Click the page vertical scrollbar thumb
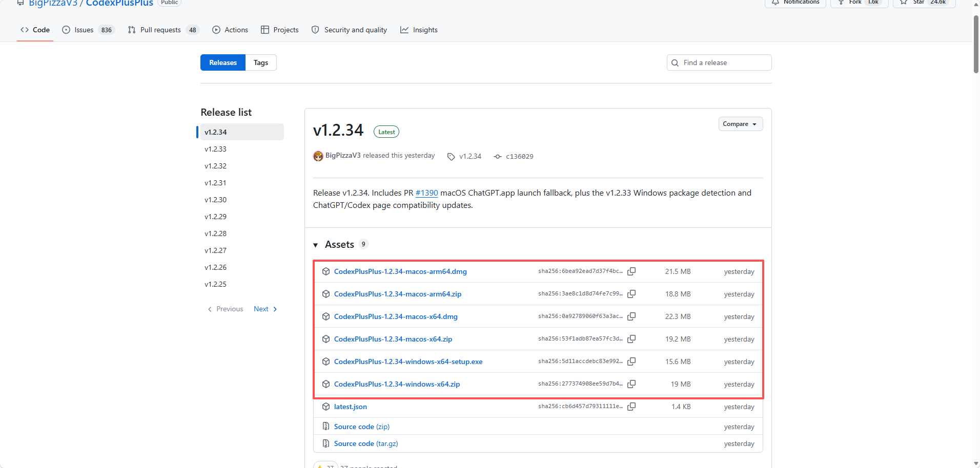The image size is (980, 468). coord(976,44)
